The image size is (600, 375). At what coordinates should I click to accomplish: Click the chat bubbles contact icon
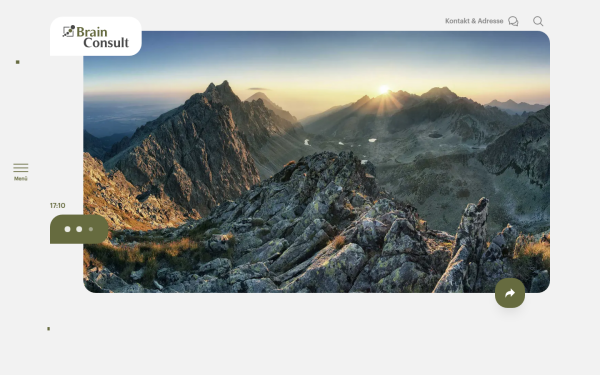coord(513,21)
